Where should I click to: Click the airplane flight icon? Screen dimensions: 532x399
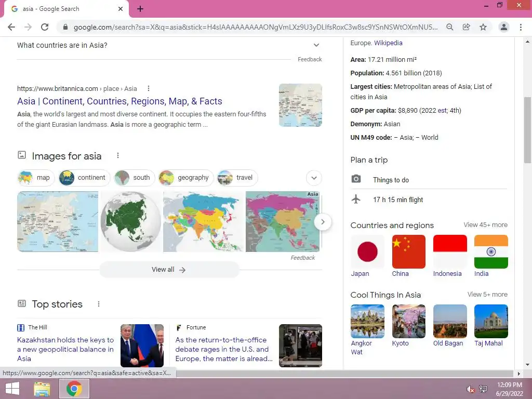point(356,199)
